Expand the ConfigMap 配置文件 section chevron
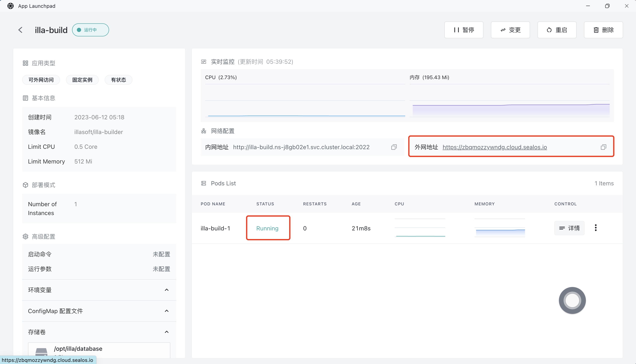This screenshot has height=364, width=636. (167, 311)
